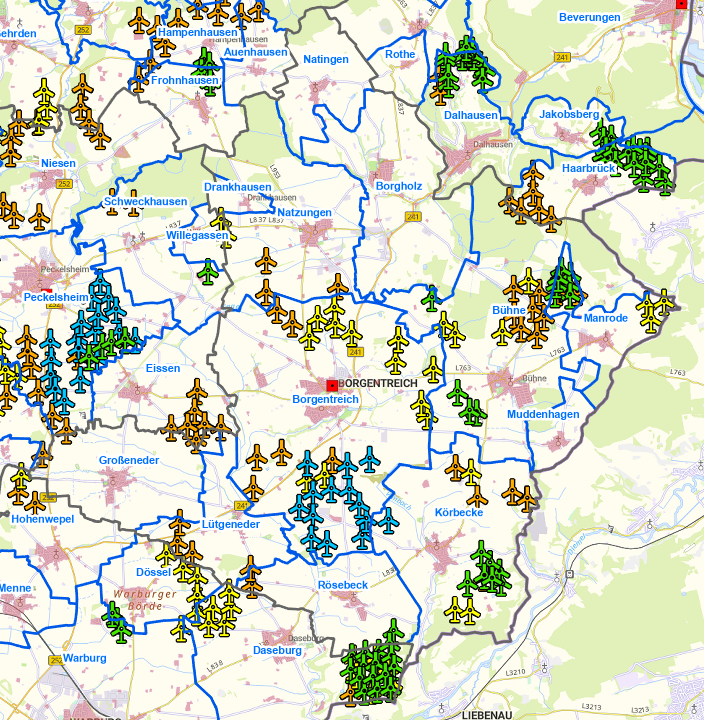Select the orange turbine above the Lütgeneder 241 shield
This screenshot has height=720, width=704.
click(x=253, y=488)
